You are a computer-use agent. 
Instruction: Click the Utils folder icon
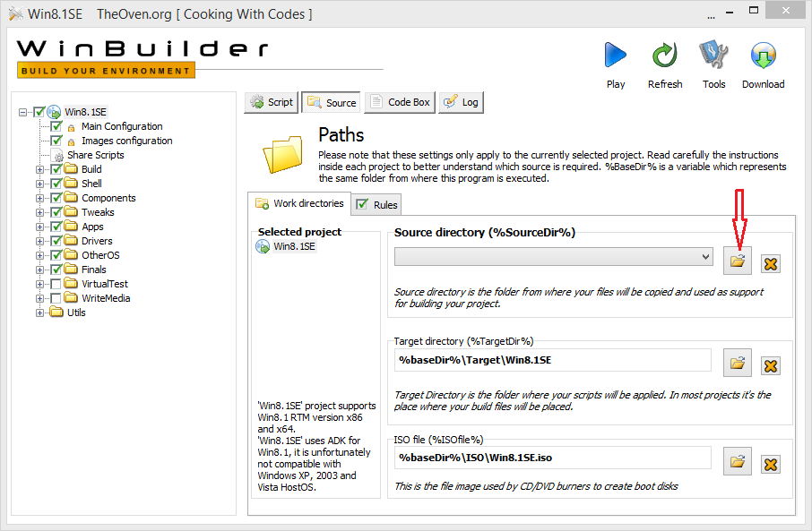tap(56, 313)
